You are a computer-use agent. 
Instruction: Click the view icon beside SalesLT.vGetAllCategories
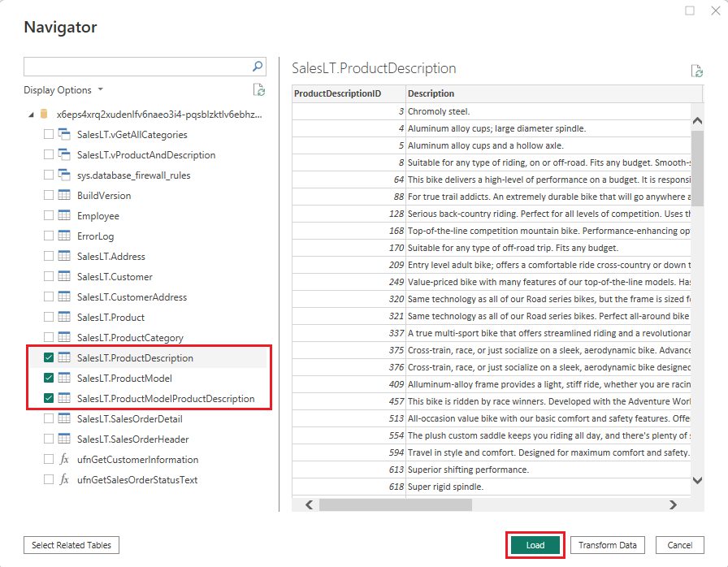click(x=65, y=134)
